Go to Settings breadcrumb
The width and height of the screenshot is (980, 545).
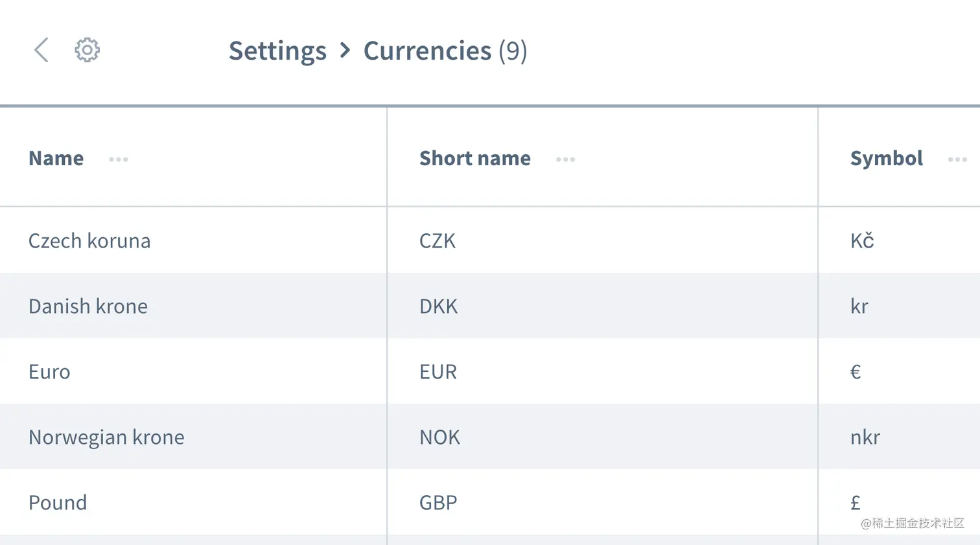click(x=277, y=51)
